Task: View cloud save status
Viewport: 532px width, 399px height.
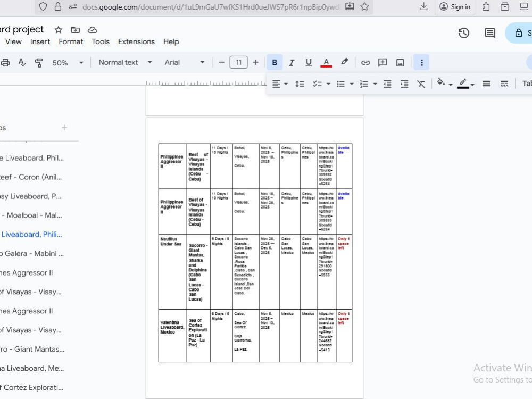Action: click(92, 30)
